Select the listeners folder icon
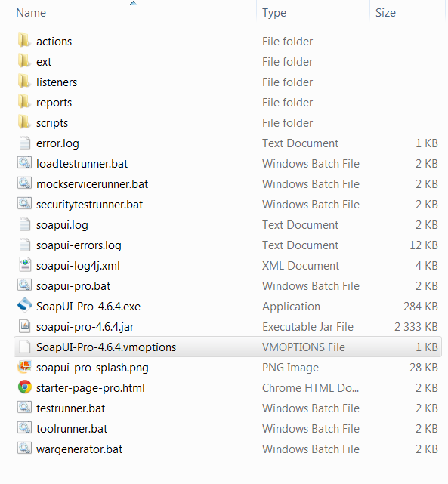Image resolution: width=448 pixels, height=484 pixels. 23,82
